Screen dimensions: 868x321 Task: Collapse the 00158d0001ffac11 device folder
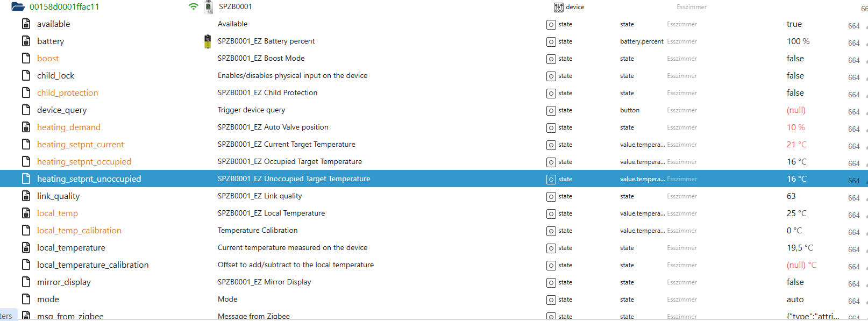18,7
